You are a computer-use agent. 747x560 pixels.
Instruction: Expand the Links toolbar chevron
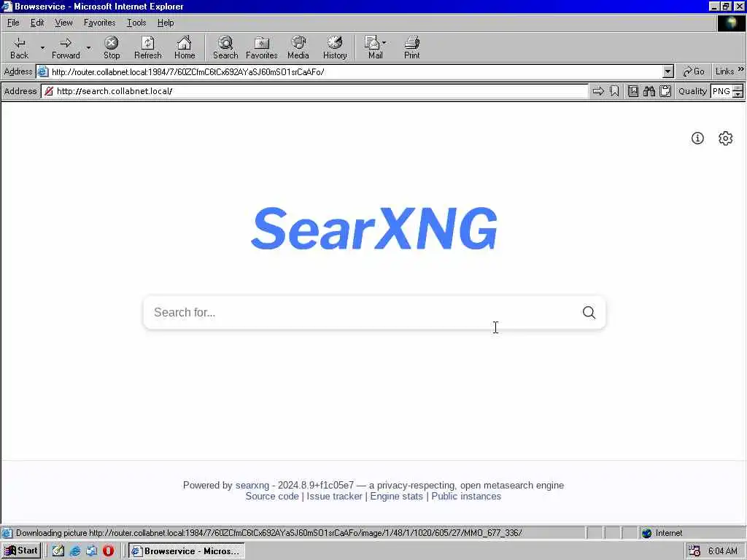(x=741, y=69)
